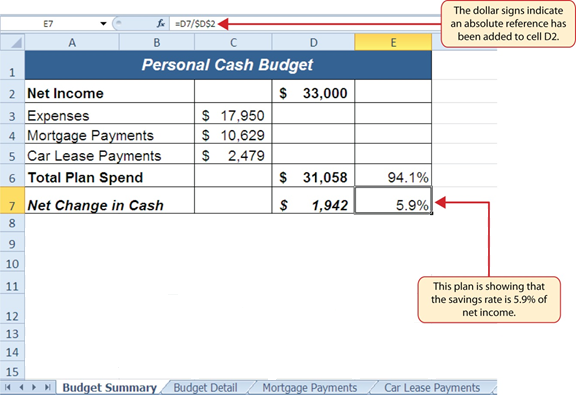Click the Personal Cash Budget title cell

pos(228,66)
